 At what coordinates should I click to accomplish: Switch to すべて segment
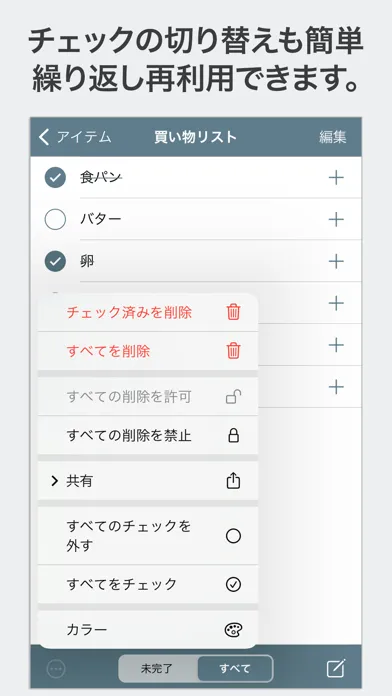(x=235, y=668)
